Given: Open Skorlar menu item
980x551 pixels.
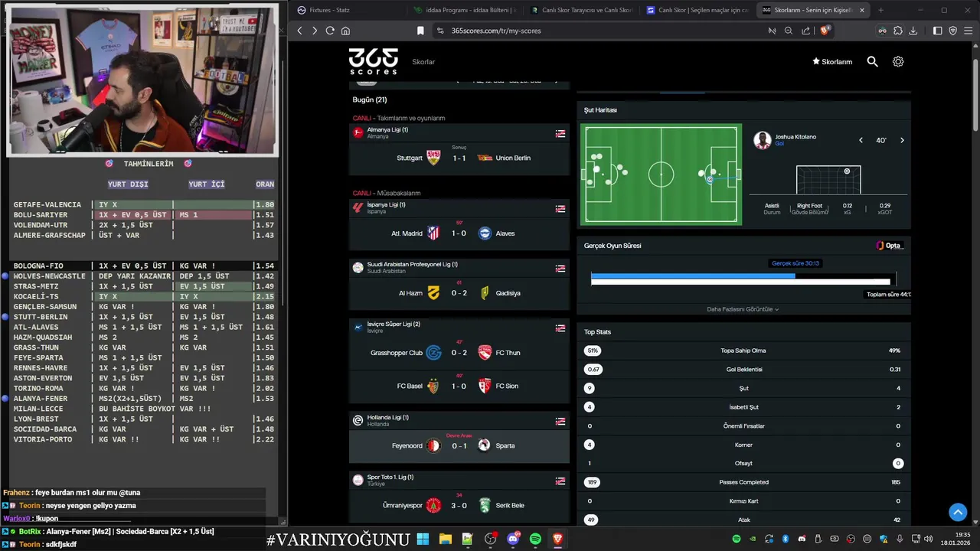Looking at the screenshot, I should coord(423,62).
